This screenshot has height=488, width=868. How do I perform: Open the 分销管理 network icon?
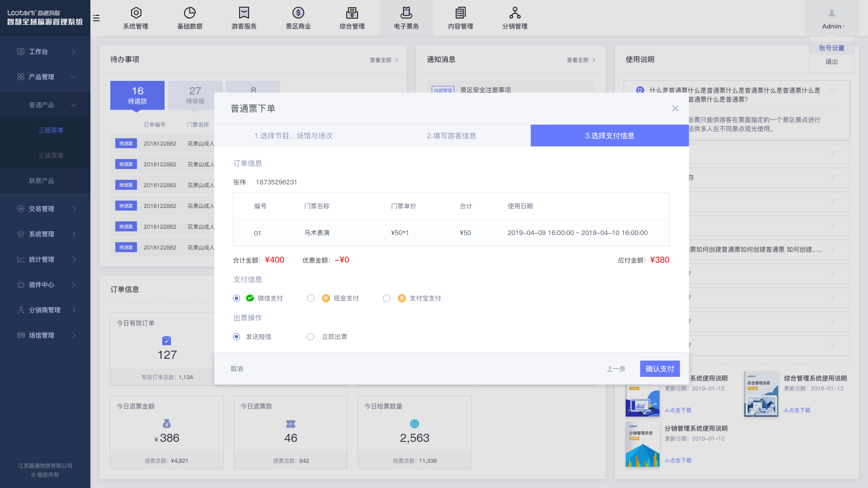[x=514, y=13]
